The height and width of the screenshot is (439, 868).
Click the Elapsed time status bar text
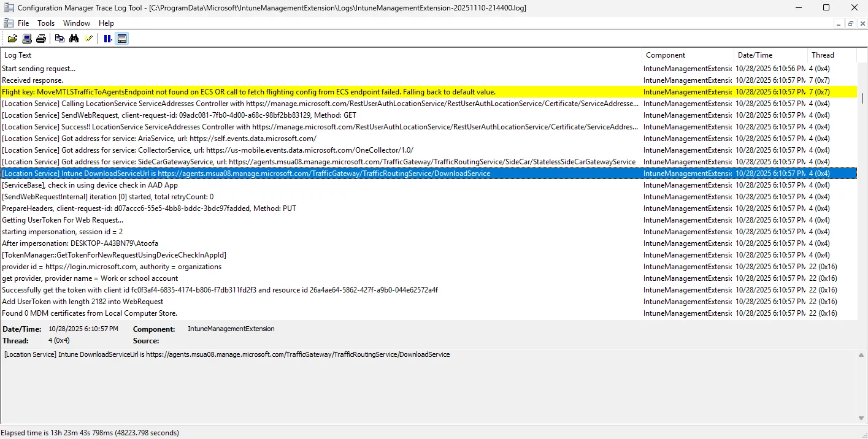[90, 433]
